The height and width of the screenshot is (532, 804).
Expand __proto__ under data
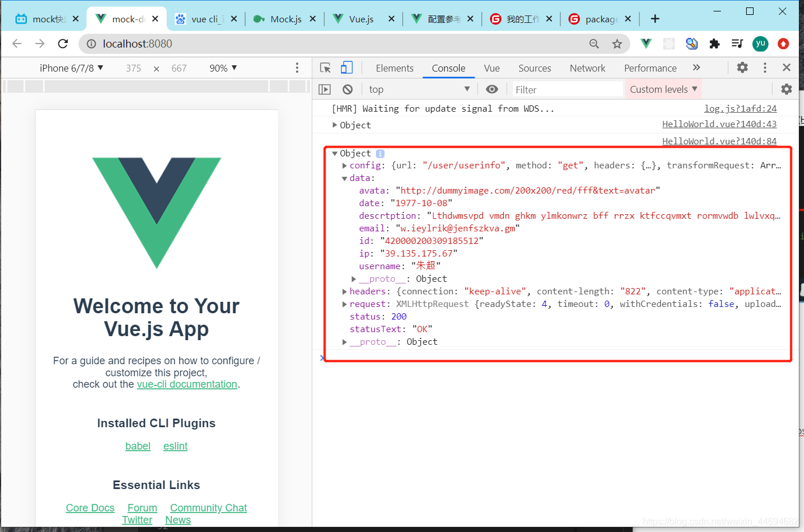pyautogui.click(x=354, y=279)
